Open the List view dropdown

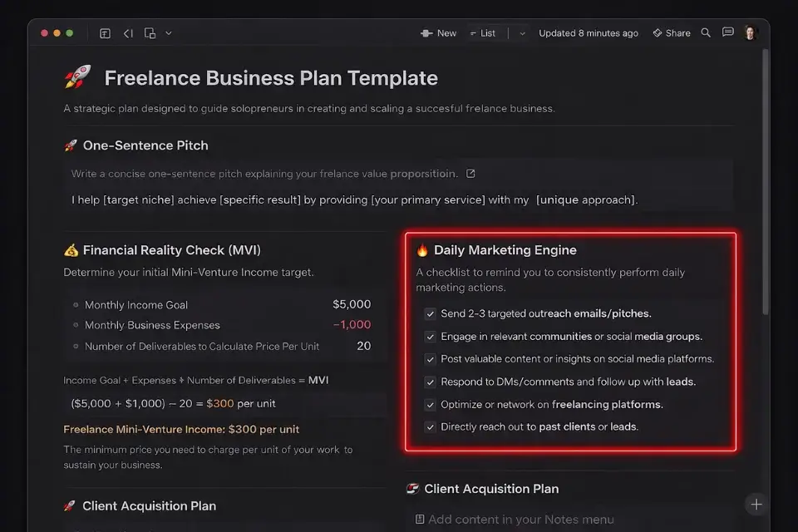pos(482,32)
